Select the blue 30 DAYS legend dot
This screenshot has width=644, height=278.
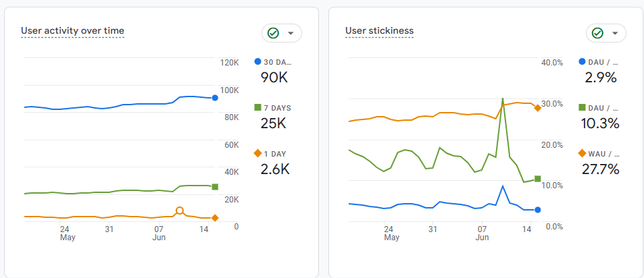pyautogui.click(x=258, y=62)
